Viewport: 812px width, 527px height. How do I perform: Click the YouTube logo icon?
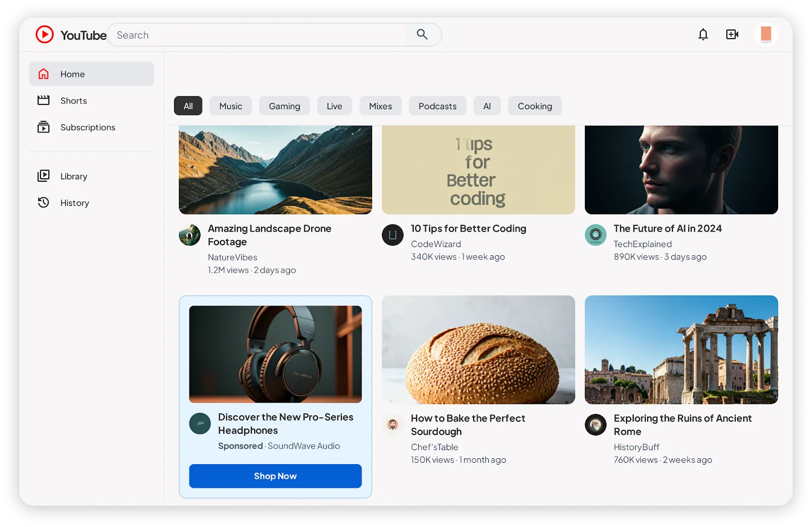coord(45,35)
